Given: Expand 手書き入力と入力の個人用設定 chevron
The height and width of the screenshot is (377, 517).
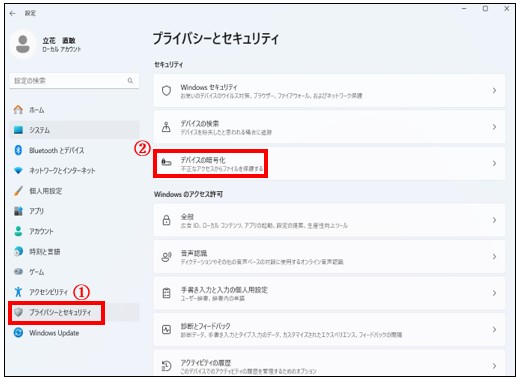Looking at the screenshot, I should click(494, 293).
